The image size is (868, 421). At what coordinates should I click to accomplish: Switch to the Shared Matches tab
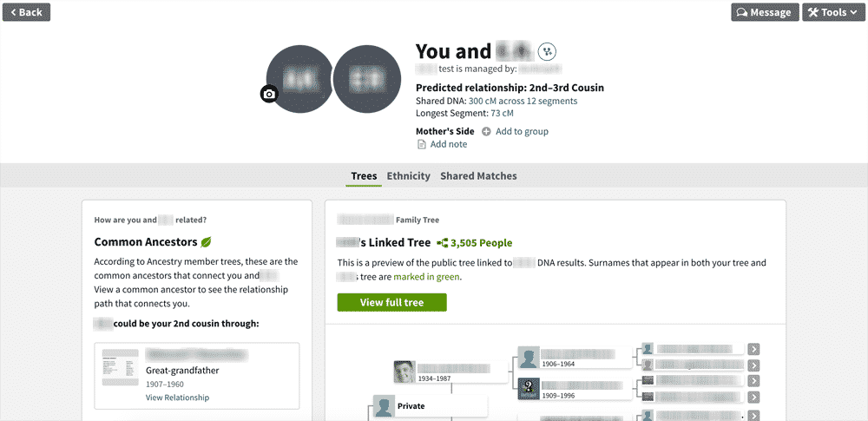[478, 176]
